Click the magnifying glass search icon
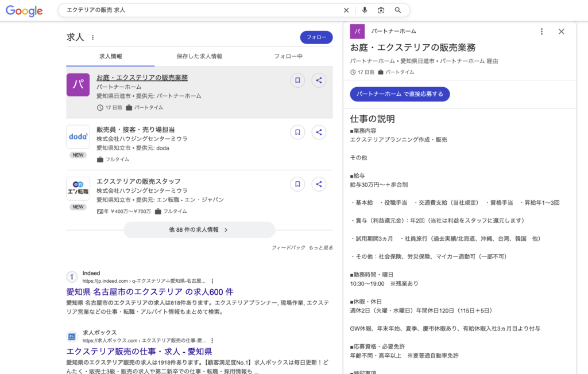This screenshot has height=374, width=588. (398, 10)
